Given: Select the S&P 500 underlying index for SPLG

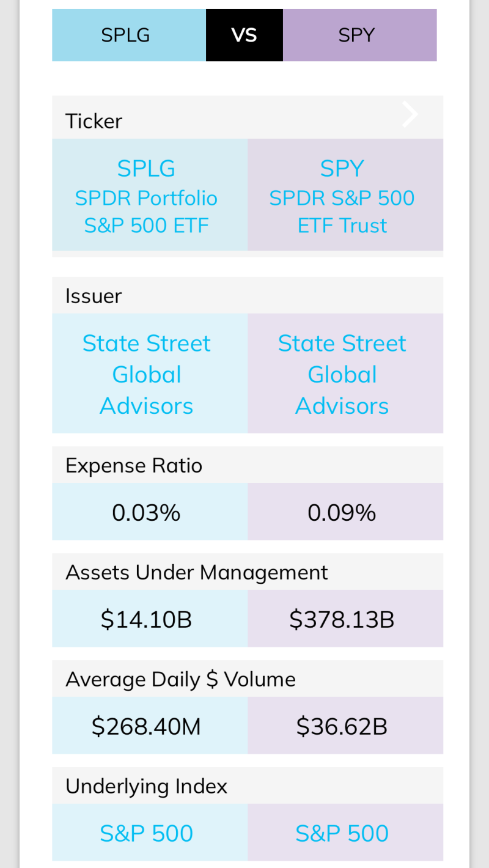Looking at the screenshot, I should [x=146, y=833].
